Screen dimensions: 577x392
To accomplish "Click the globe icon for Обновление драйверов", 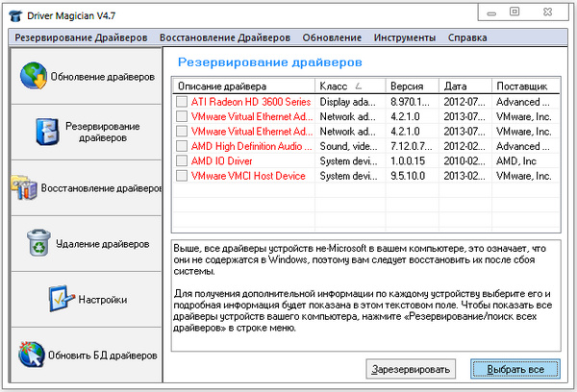I will 33,76.
